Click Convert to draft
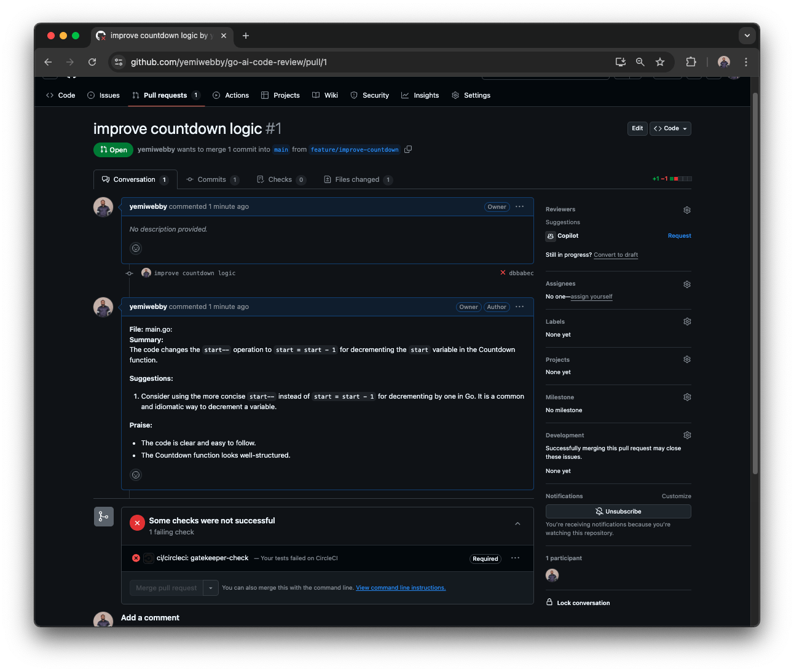 616,255
